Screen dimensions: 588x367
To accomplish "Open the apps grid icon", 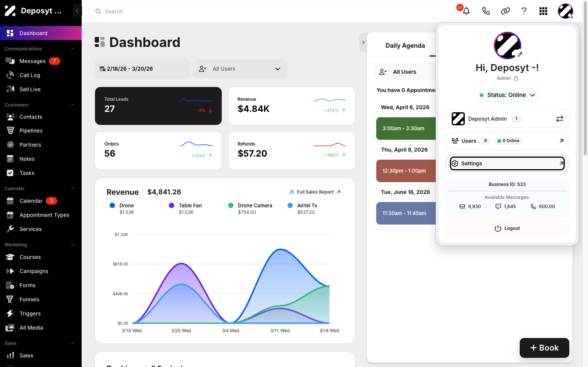I will point(543,11).
